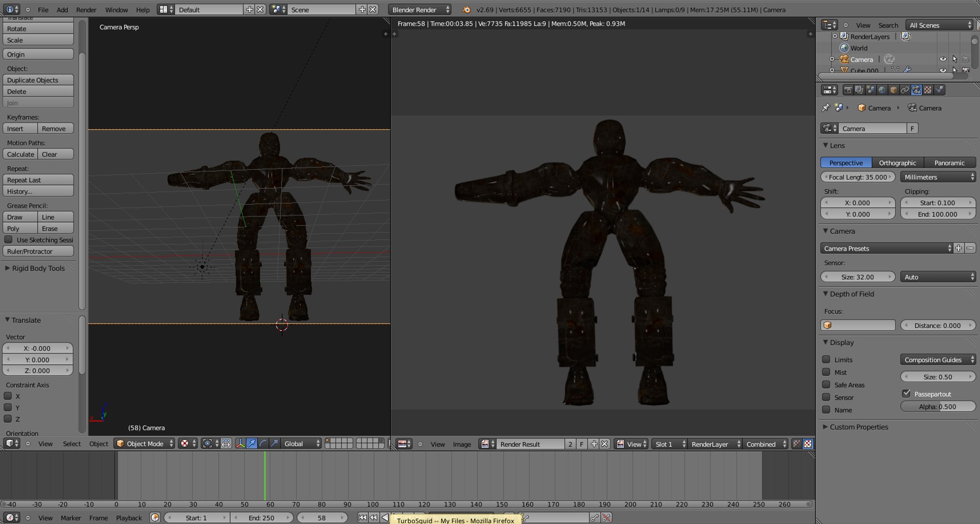980x524 pixels.
Task: Enable the Sensor display checkbox
Action: coord(826,397)
